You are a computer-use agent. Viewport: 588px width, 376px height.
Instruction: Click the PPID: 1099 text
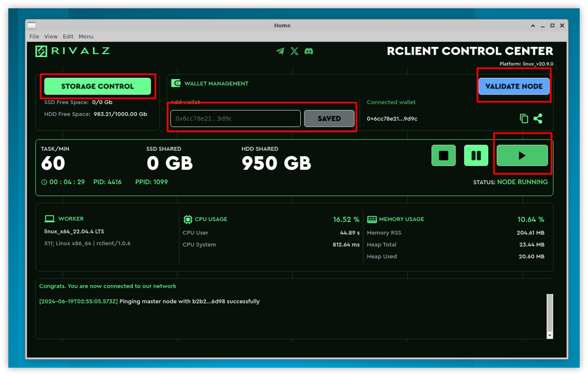(x=151, y=182)
